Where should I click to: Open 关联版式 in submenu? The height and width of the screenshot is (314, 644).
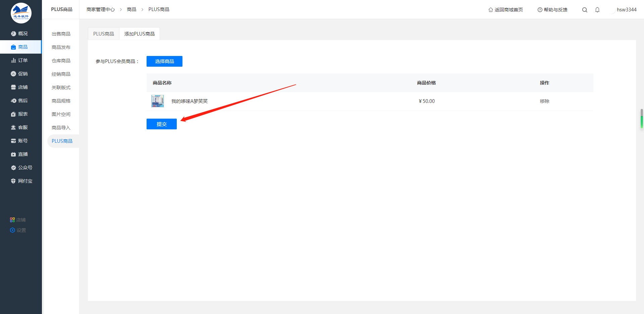tap(61, 87)
